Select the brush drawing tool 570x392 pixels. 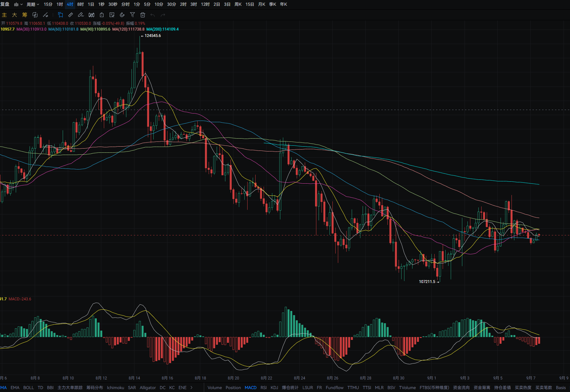click(81, 15)
